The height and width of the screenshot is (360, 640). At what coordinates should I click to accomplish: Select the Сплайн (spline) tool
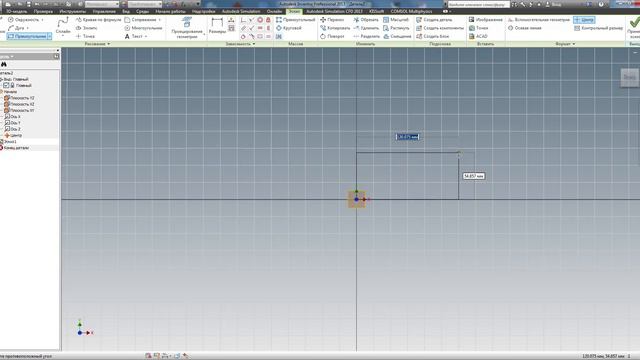(x=63, y=26)
